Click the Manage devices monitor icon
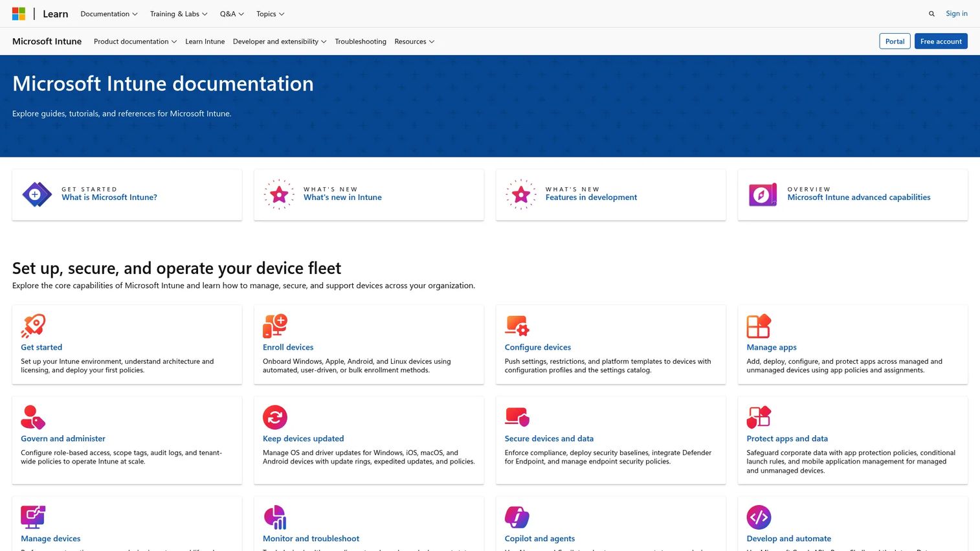 [33, 517]
